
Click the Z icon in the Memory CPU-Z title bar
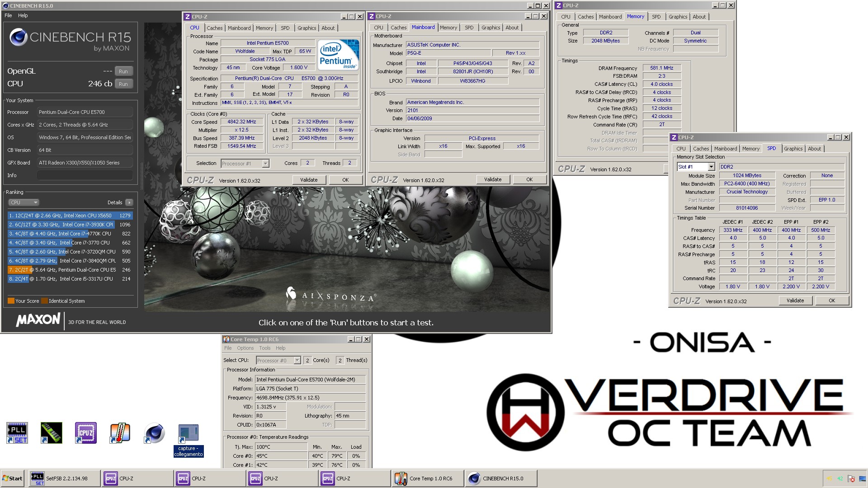[x=559, y=5]
